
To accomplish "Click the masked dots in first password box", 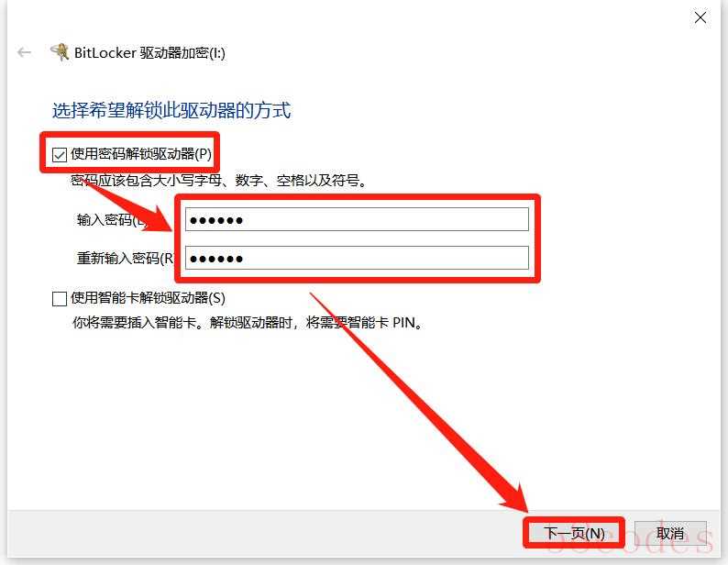I will pyautogui.click(x=216, y=220).
